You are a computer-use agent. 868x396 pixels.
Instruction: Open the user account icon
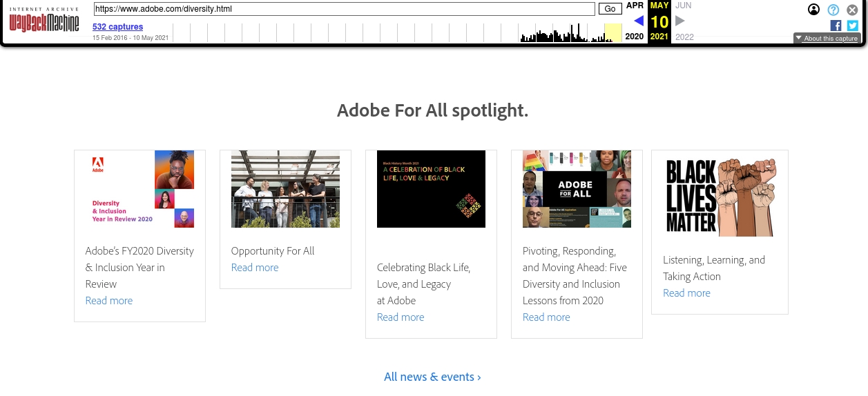tap(814, 10)
